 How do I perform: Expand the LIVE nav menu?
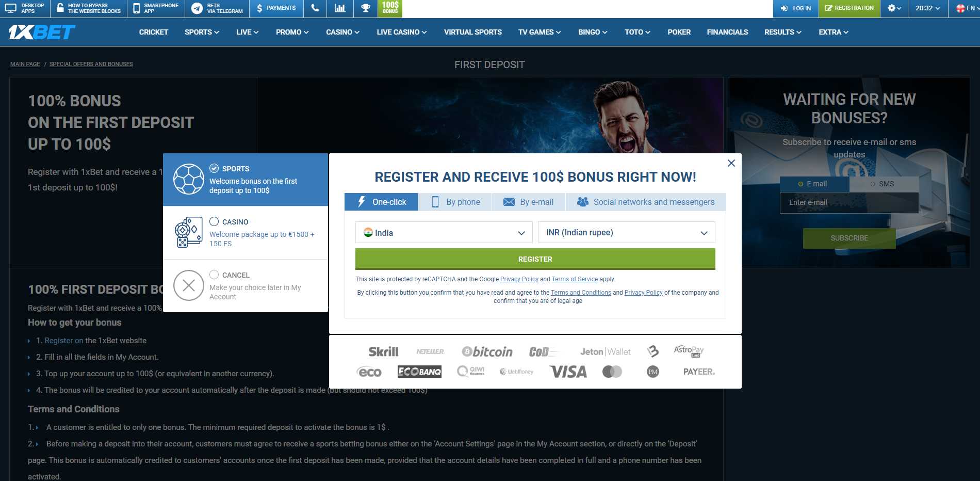tap(247, 32)
